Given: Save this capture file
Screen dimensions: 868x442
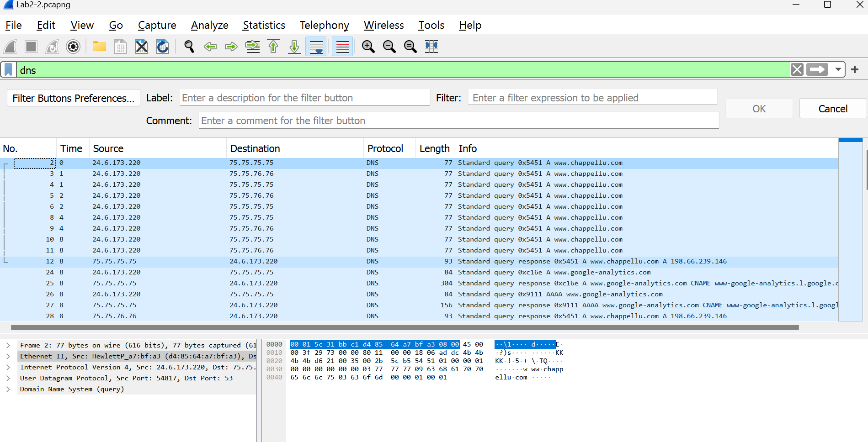Looking at the screenshot, I should (121, 47).
